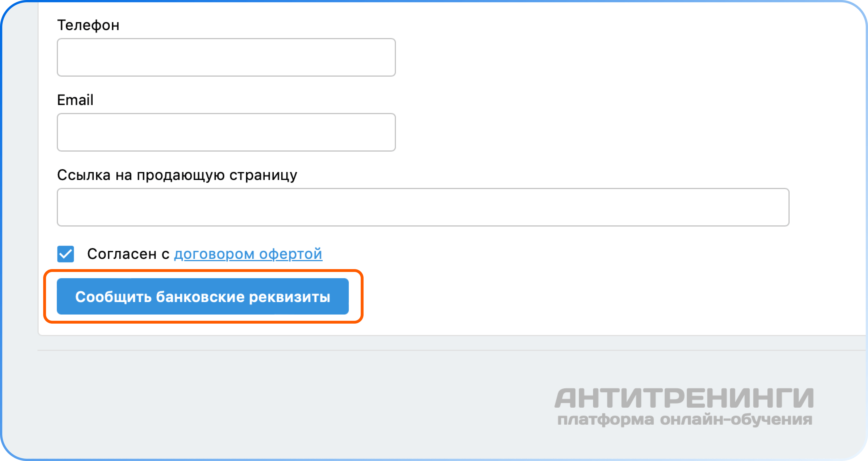Viewport: 868px width, 461px height.
Task: Uncheck the Согласен с договором офертой checkbox
Action: pos(65,254)
